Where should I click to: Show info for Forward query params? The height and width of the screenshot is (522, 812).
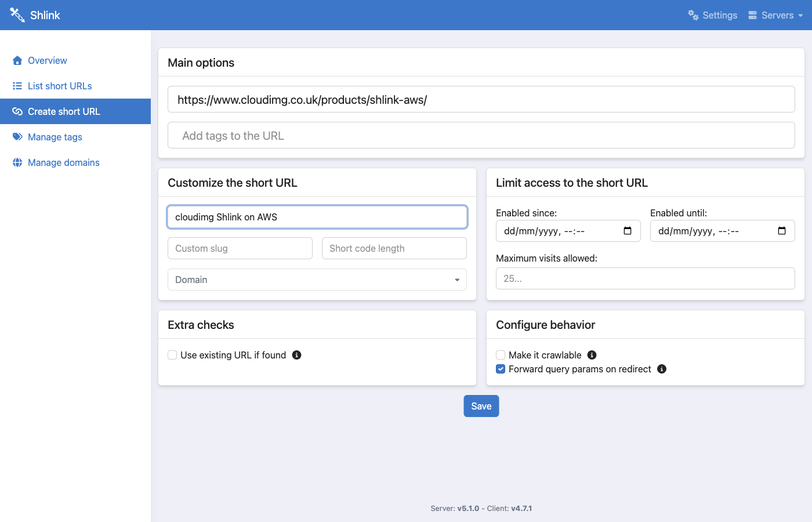(x=662, y=369)
